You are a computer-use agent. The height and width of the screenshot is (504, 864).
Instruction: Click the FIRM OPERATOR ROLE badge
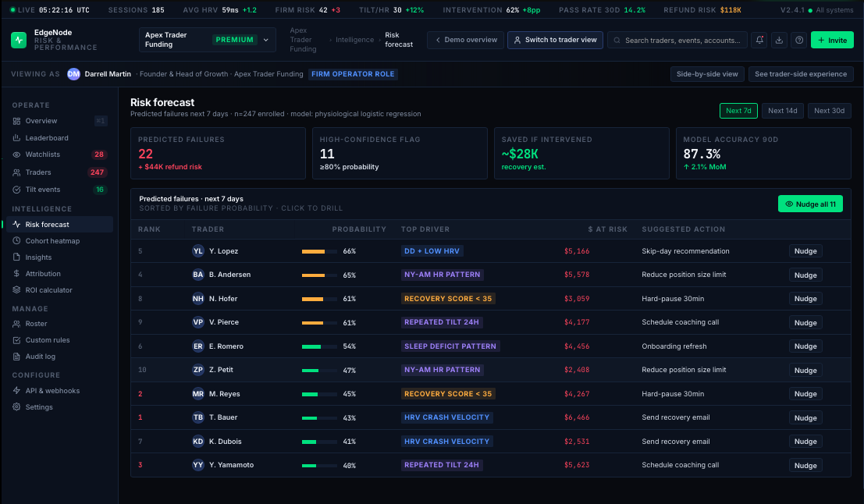click(x=353, y=74)
